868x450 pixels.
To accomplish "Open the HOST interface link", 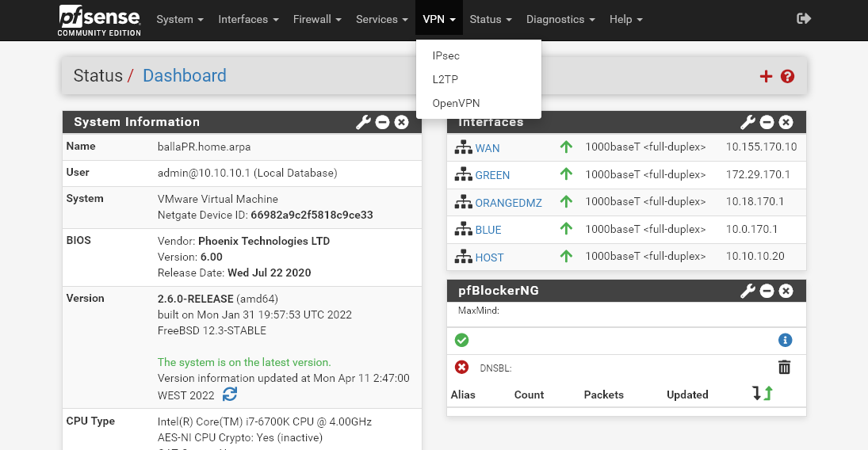I will tap(489, 258).
